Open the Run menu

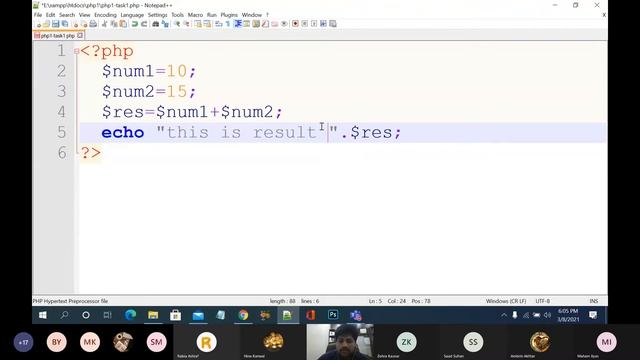click(211, 15)
